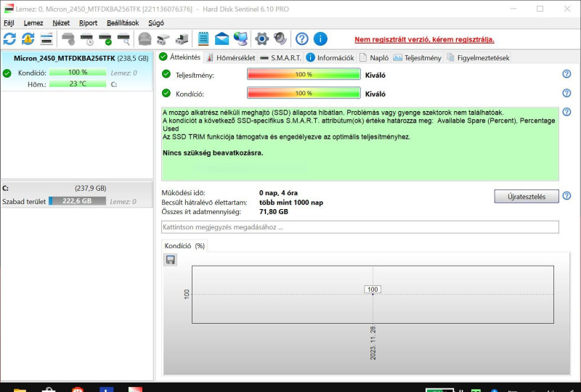Click the overview Kondíció 100 % gradient bar

pyautogui.click(x=304, y=93)
